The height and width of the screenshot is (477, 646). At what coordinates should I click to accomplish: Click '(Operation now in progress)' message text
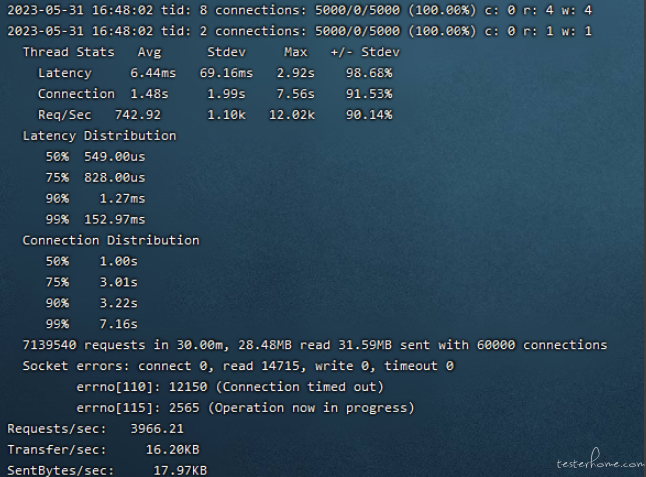(311, 408)
